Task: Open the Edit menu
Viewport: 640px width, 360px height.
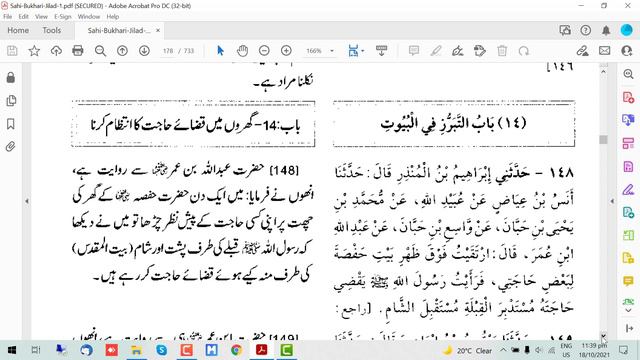Action: coord(24,17)
